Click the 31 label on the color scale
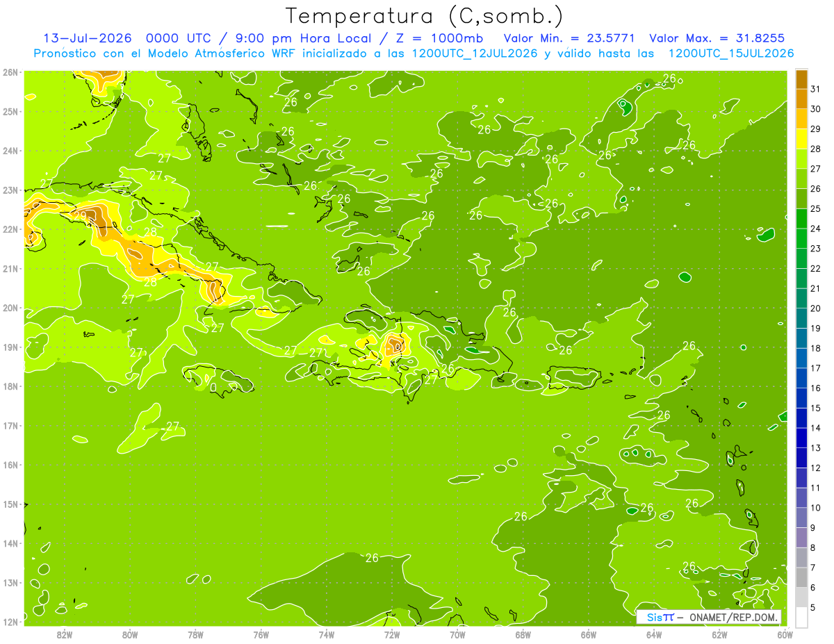Screen dimensions: 834x644 [x=816, y=89]
